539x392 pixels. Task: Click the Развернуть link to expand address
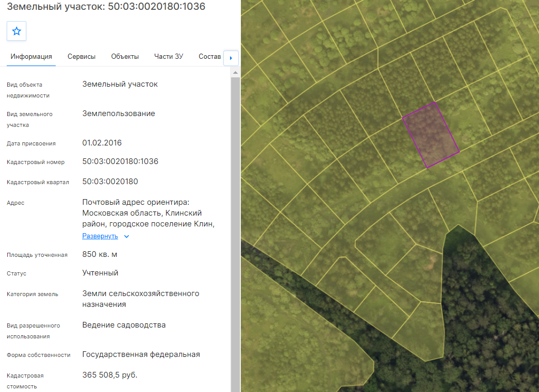pyautogui.click(x=100, y=236)
